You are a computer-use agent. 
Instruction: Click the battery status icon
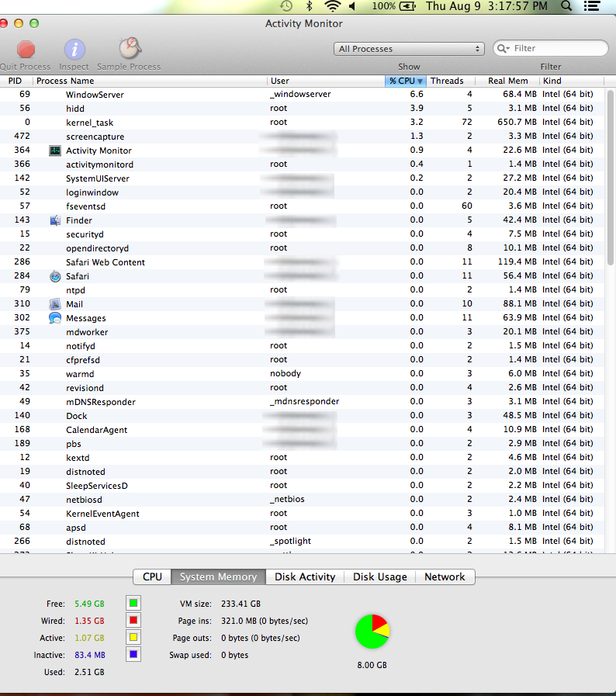point(407,6)
